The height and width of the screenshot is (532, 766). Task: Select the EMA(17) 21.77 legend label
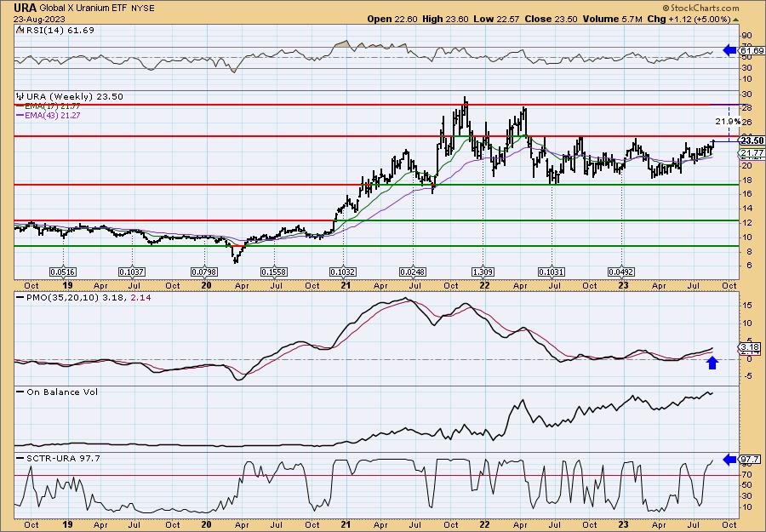click(54, 106)
